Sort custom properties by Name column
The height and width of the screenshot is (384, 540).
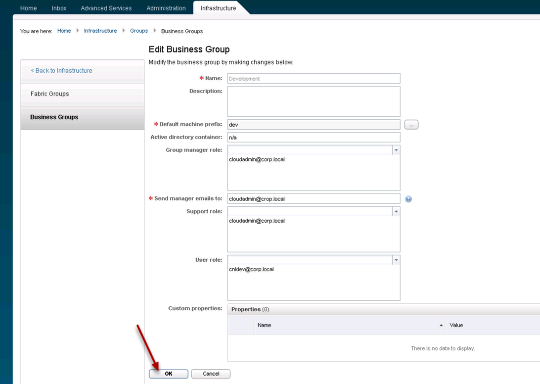point(350,325)
